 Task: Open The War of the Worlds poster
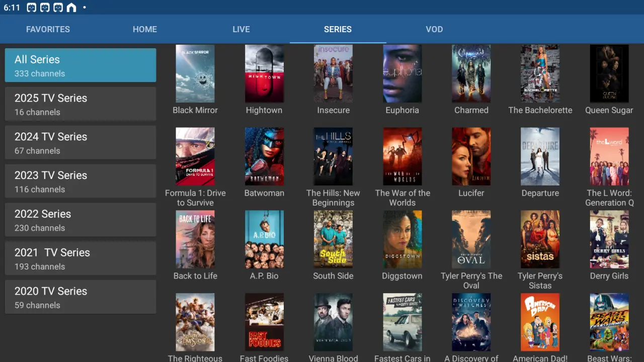[x=402, y=156]
